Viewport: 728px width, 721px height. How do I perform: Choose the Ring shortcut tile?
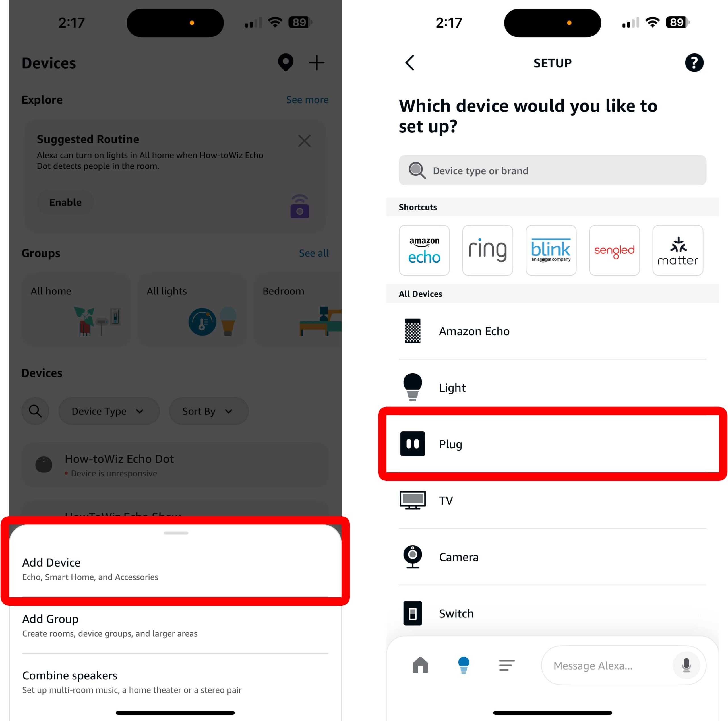pos(487,250)
